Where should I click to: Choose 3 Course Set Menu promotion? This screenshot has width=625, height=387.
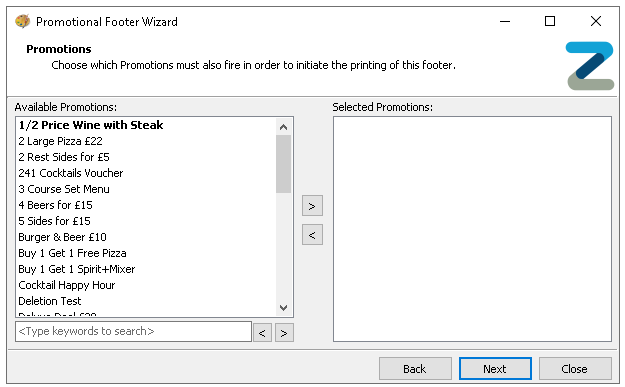(x=64, y=189)
